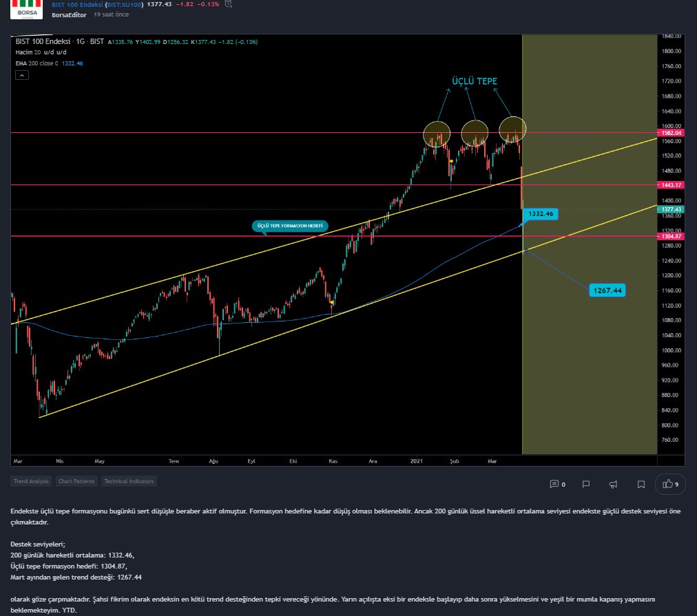Image resolution: width=697 pixels, height=616 pixels.
Task: Open the Technical Indicators tag
Action: pos(129,481)
